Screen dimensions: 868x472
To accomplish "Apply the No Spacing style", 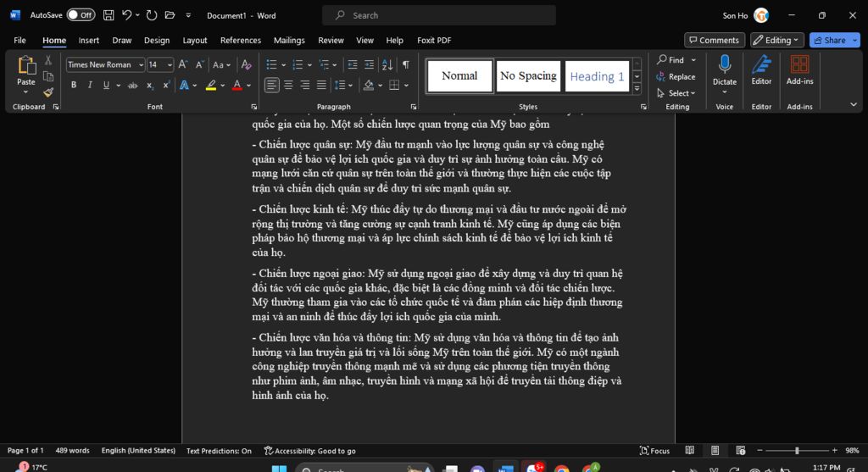I will click(528, 75).
